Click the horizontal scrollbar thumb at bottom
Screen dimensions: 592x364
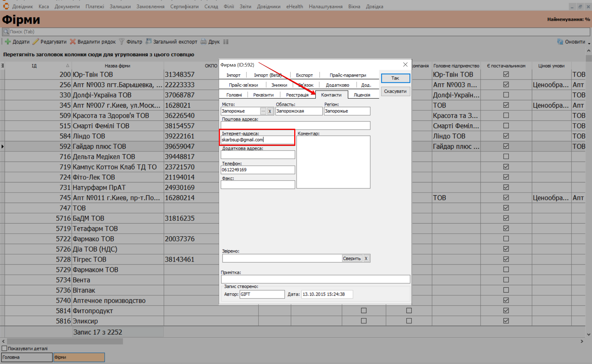coord(65,341)
